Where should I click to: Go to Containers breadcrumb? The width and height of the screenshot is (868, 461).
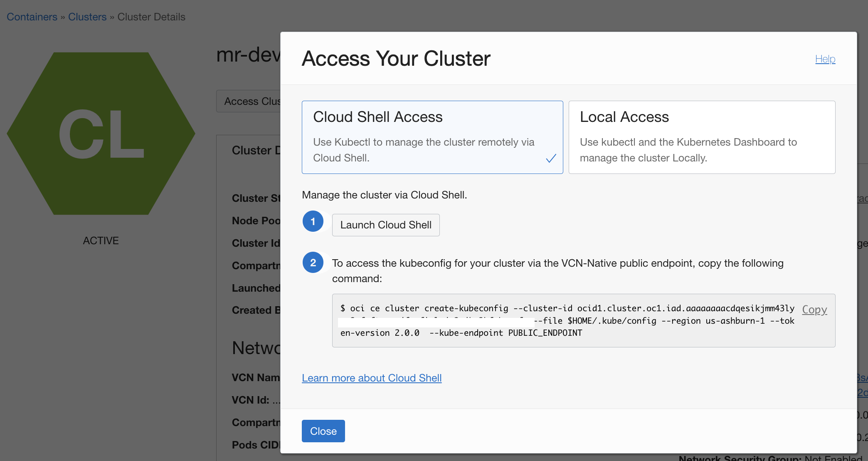[32, 17]
